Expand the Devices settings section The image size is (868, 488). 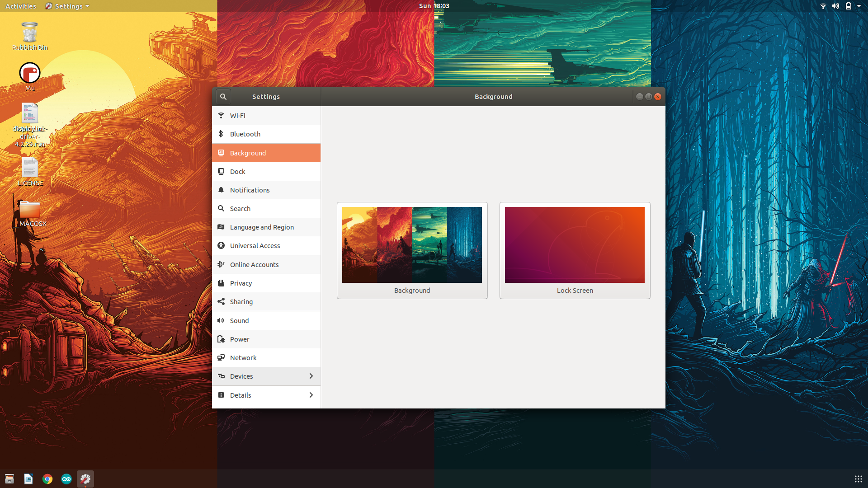pos(266,376)
